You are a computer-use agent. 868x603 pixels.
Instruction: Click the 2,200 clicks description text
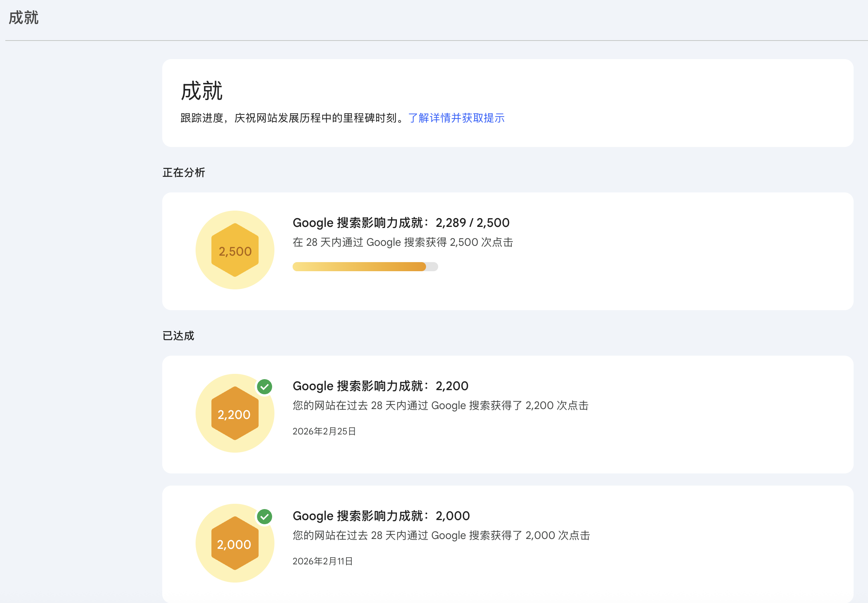440,406
